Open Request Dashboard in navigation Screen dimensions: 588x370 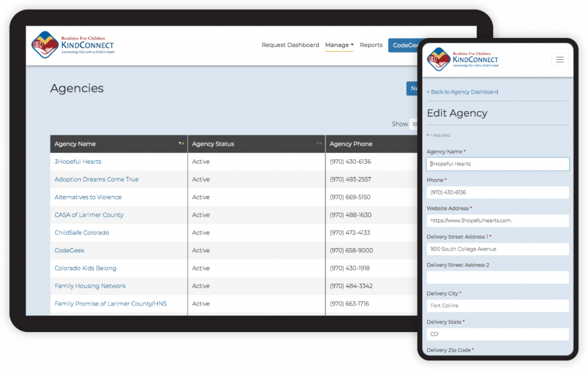tap(290, 45)
